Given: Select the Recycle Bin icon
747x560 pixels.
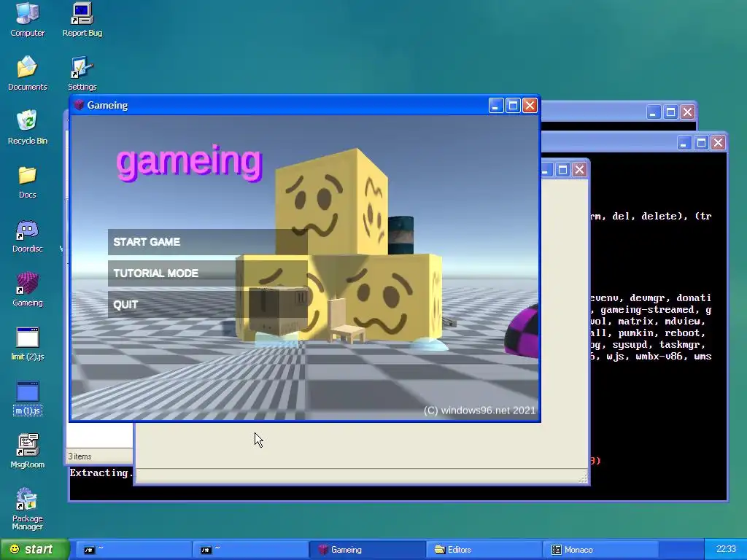Looking at the screenshot, I should tap(27, 127).
